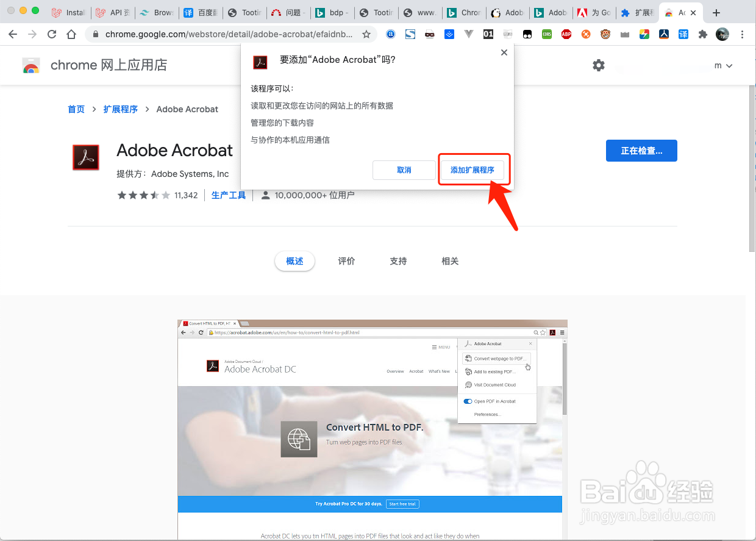Switch to the 'bdp' browser tab
This screenshot has width=756, height=541.
(332, 13)
